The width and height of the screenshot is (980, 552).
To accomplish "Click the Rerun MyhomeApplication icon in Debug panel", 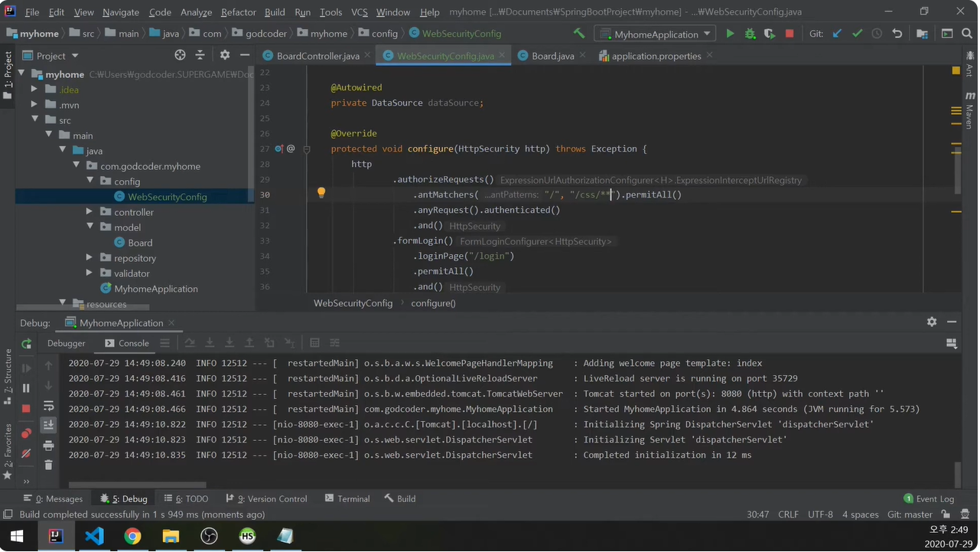I will point(26,344).
